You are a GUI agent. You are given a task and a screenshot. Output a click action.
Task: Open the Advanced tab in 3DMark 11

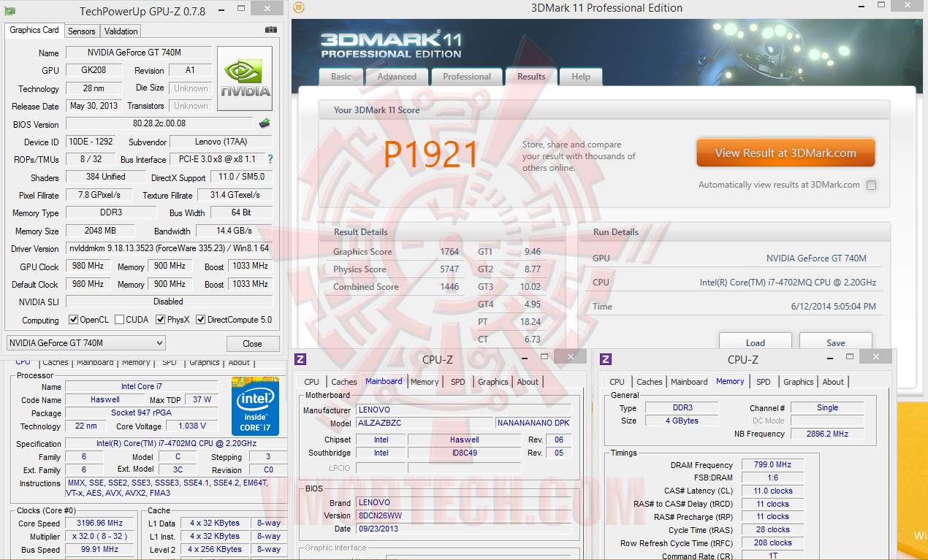pos(397,77)
